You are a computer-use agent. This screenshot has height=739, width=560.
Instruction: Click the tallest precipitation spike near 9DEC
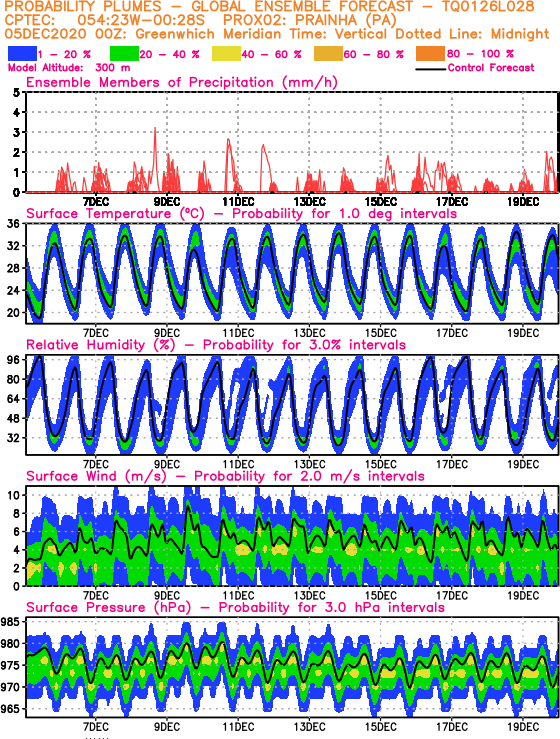click(155, 130)
